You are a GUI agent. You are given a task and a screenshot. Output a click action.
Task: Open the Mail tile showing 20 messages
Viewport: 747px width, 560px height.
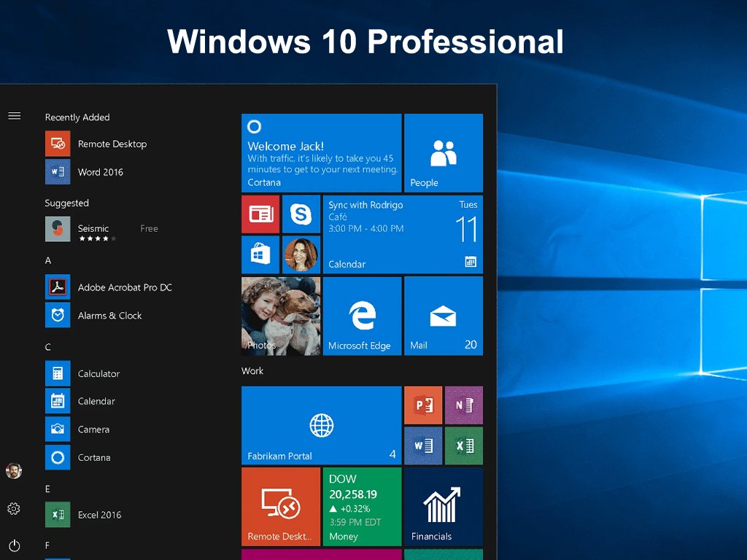[443, 315]
